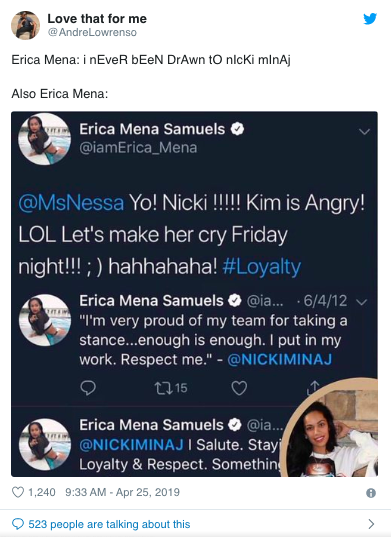Like the 6/4/12 tweet with heart icon
Viewport: 391px width, 537px height.
coord(239,388)
